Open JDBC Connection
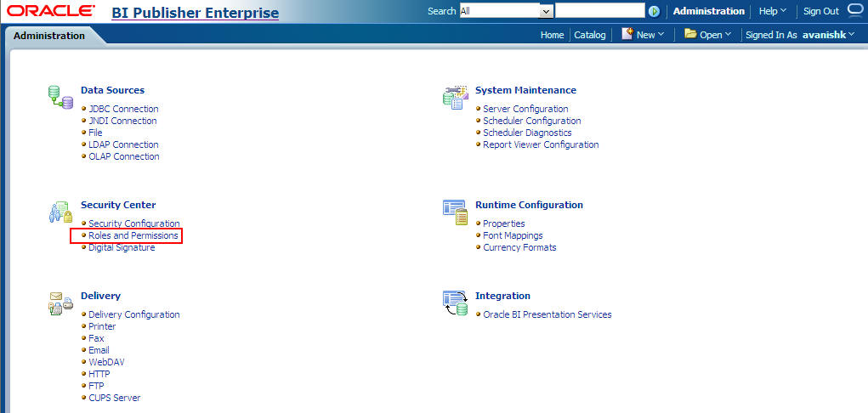The height and width of the screenshot is (413, 868). 123,109
